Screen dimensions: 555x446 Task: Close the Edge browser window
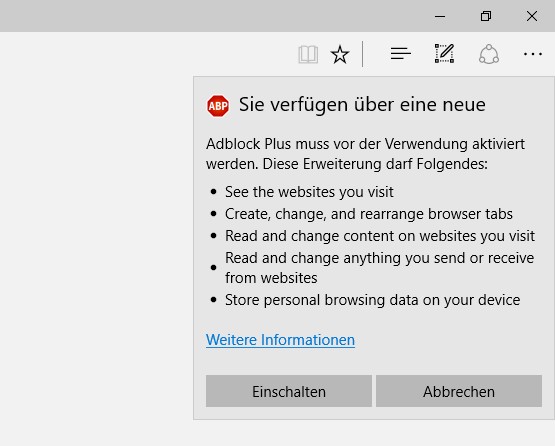[532, 16]
